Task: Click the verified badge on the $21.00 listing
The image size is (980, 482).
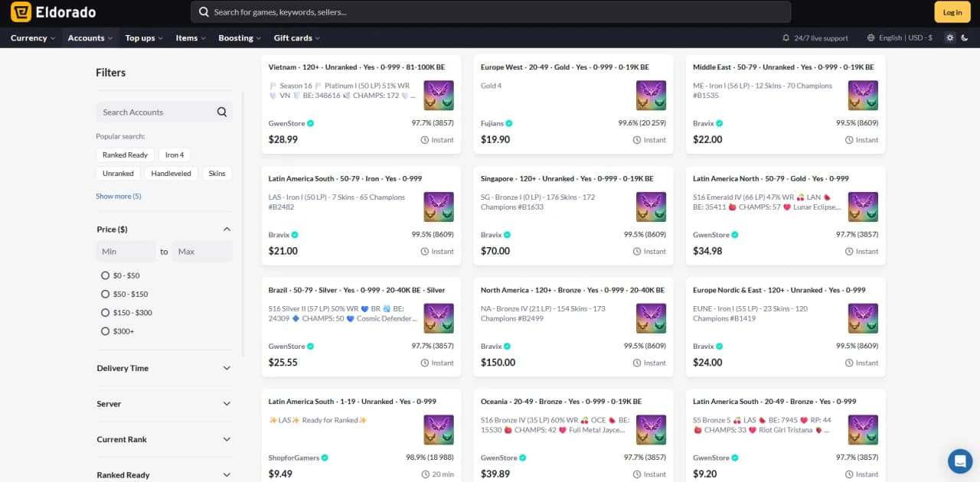Action: tap(295, 235)
